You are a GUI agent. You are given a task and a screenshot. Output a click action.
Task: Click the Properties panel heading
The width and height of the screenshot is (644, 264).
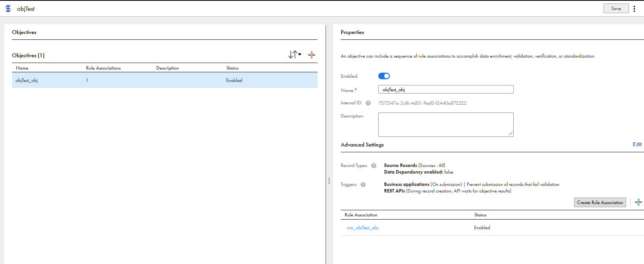coord(352,32)
